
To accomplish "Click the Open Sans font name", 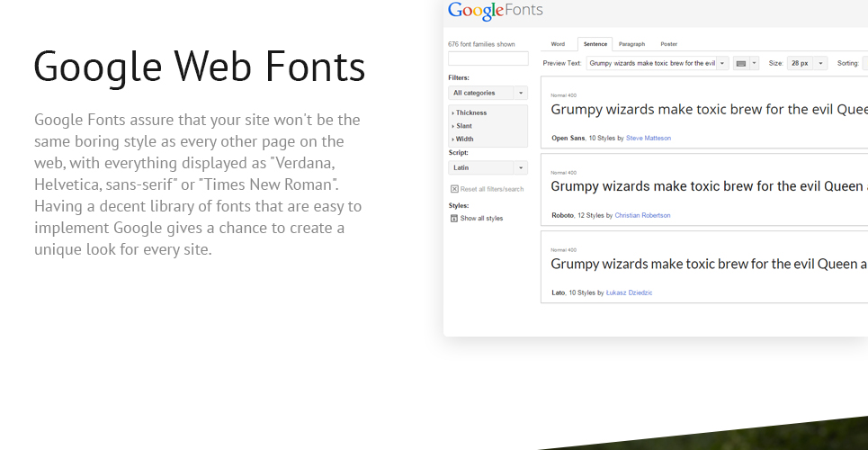I will coord(568,138).
